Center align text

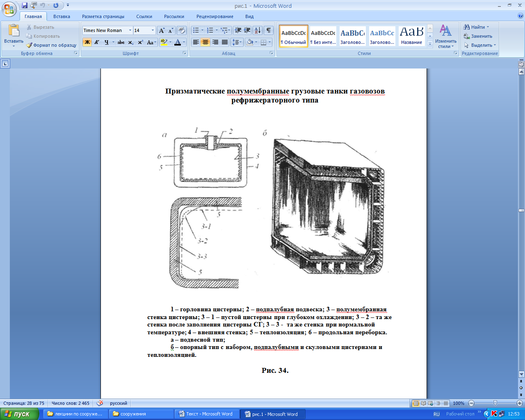click(x=205, y=42)
